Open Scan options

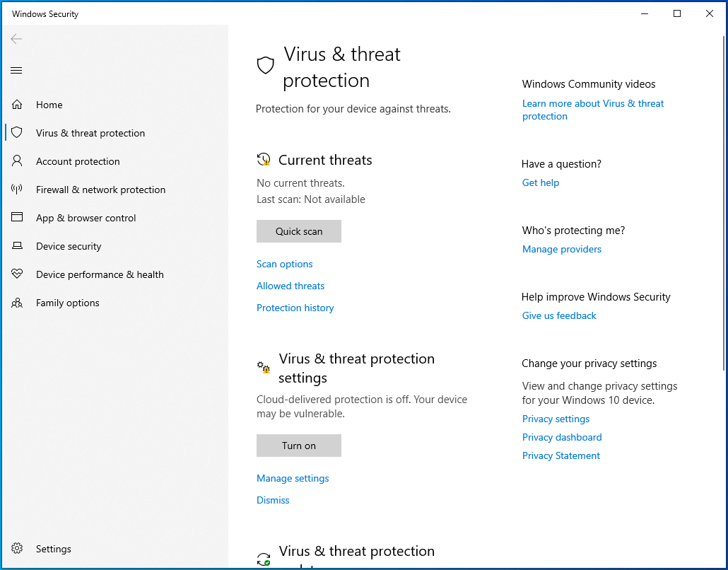tap(284, 264)
